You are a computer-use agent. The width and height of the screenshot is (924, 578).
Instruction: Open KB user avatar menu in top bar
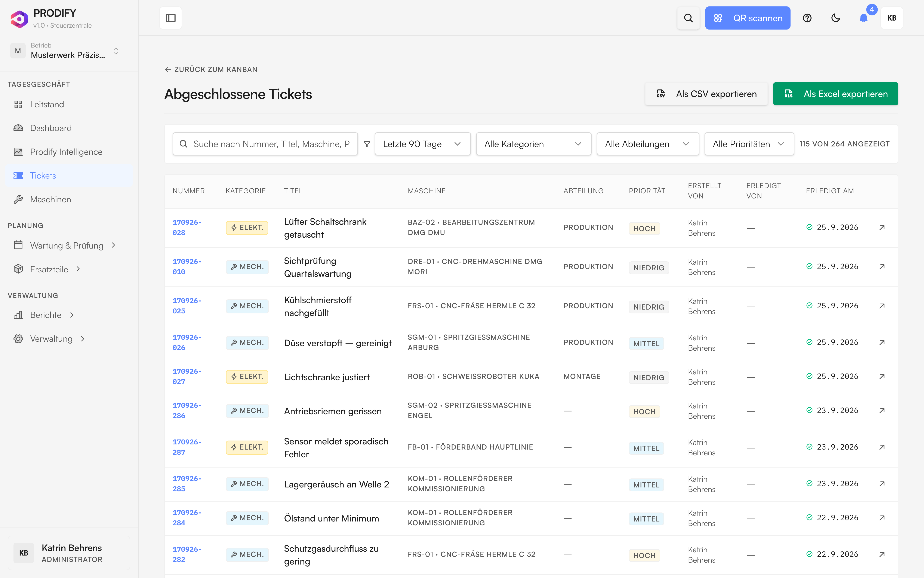891,18
